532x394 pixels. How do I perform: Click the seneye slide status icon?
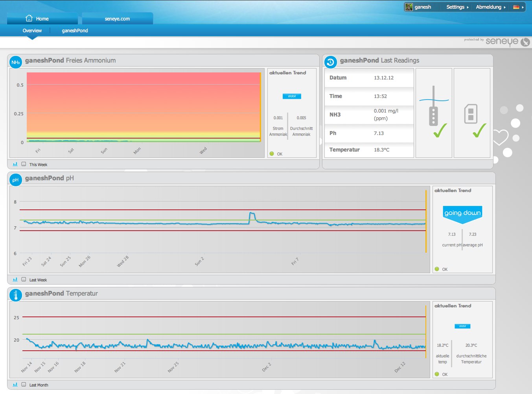click(x=471, y=114)
